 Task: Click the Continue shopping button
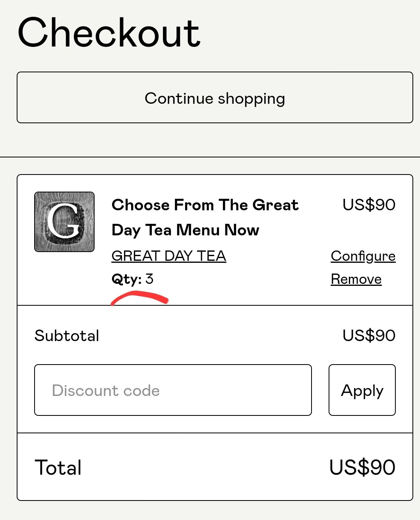coord(215,98)
